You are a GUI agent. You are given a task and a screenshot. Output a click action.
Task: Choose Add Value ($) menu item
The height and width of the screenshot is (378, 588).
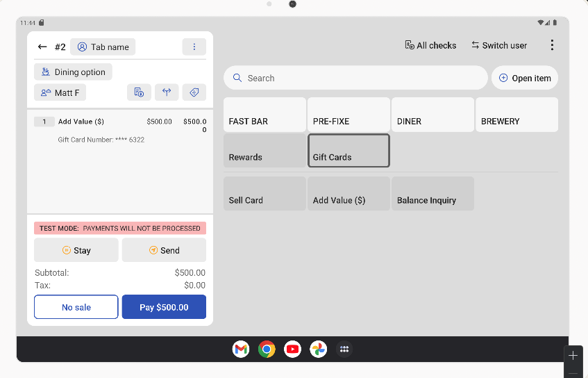348,194
